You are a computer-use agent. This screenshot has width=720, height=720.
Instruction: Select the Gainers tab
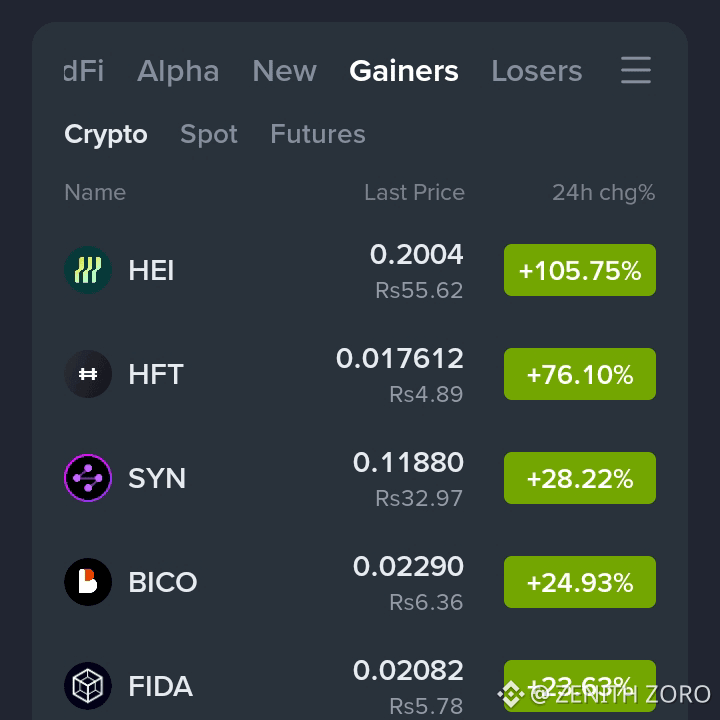coord(404,71)
